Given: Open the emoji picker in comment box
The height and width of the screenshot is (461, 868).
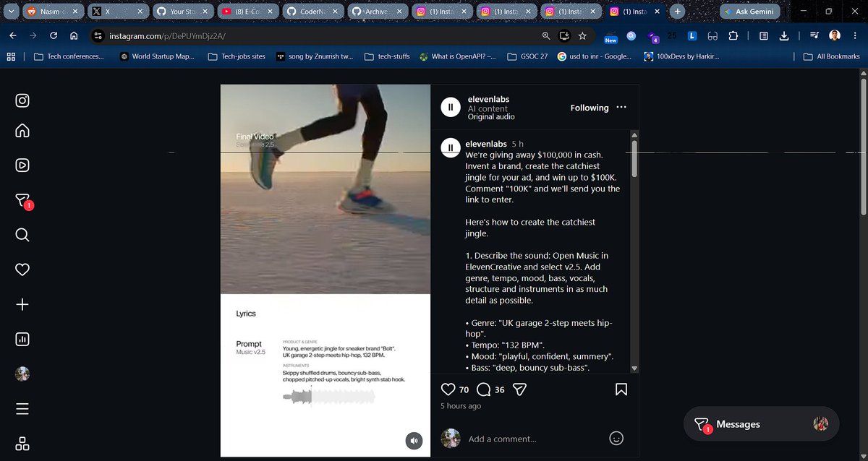Looking at the screenshot, I should tap(616, 438).
